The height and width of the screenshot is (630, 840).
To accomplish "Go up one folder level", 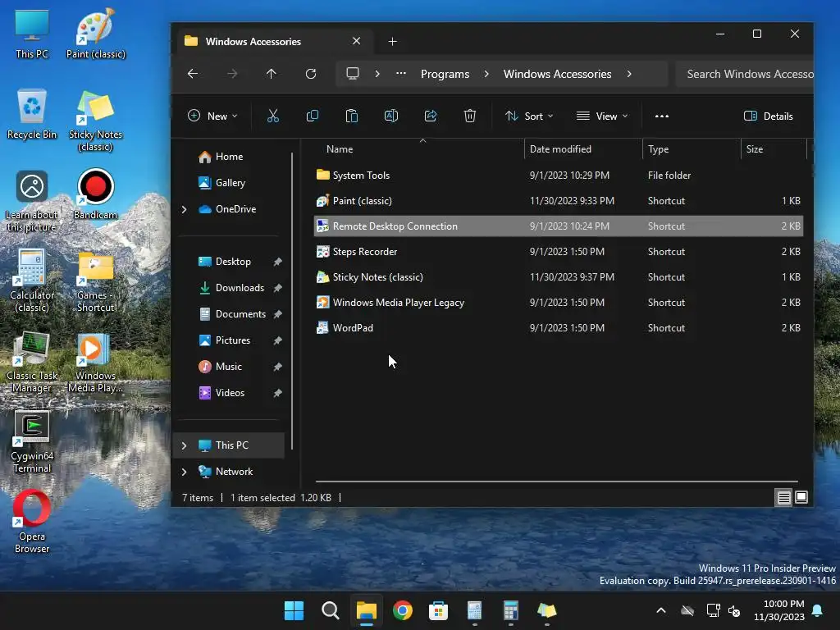I will pyautogui.click(x=271, y=73).
